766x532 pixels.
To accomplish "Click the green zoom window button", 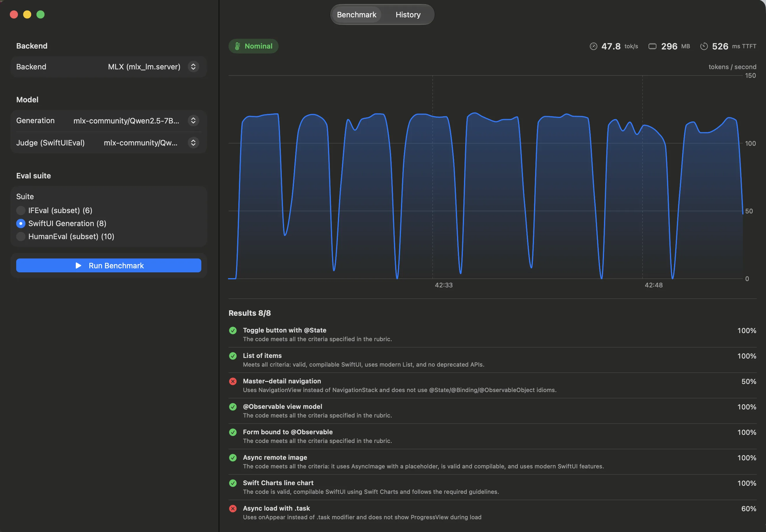I will [x=40, y=14].
